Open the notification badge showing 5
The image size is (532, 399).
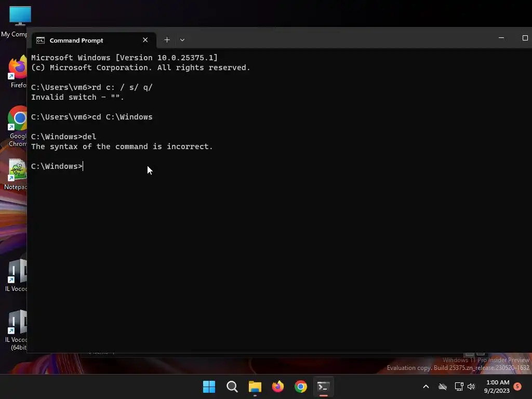point(517,386)
